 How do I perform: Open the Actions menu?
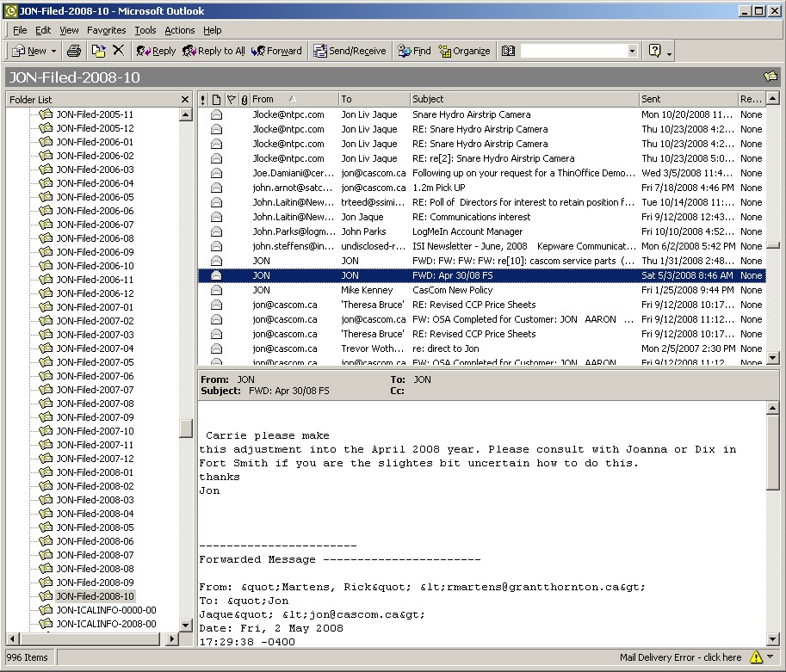click(179, 30)
